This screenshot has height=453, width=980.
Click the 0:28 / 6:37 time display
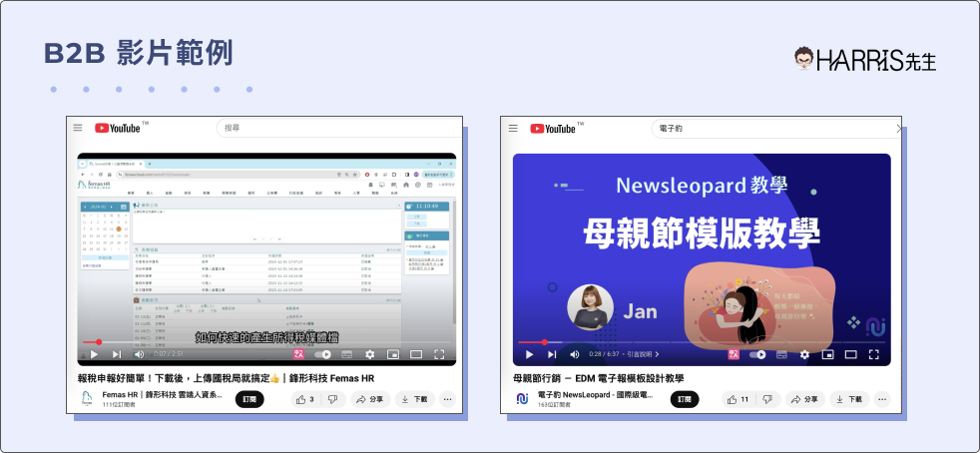[x=604, y=354]
